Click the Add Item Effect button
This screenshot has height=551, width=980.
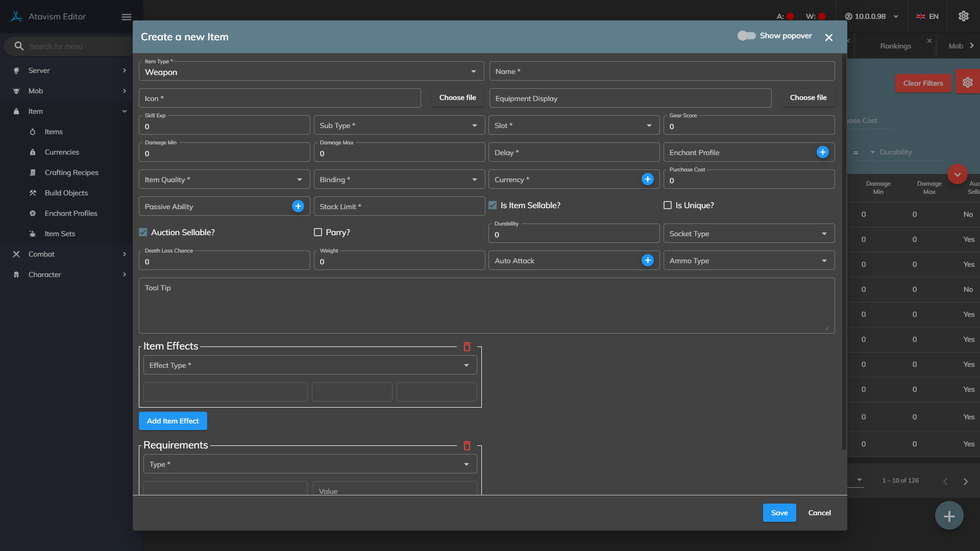coord(173,421)
